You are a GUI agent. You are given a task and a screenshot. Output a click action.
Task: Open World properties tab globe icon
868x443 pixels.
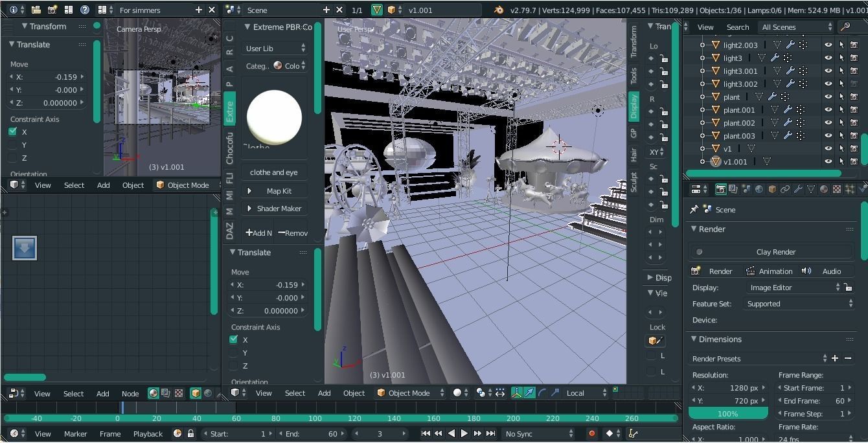[759, 189]
